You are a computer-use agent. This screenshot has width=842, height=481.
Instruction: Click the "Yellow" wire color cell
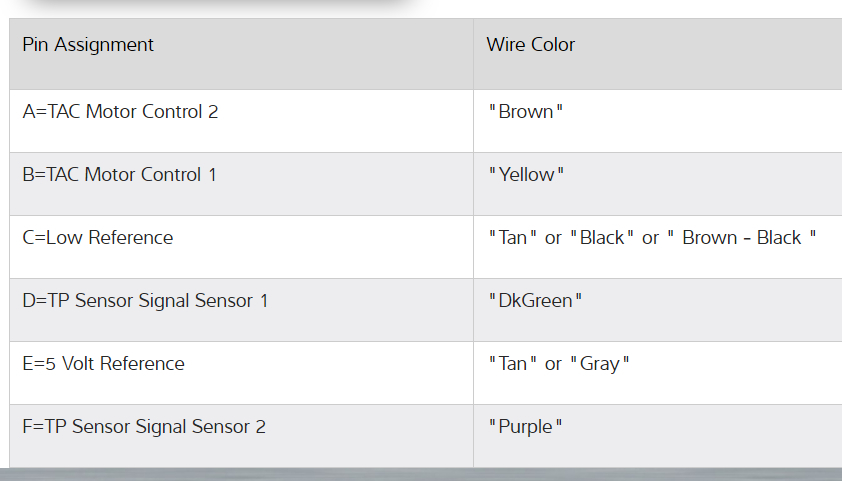pyautogui.click(x=526, y=175)
